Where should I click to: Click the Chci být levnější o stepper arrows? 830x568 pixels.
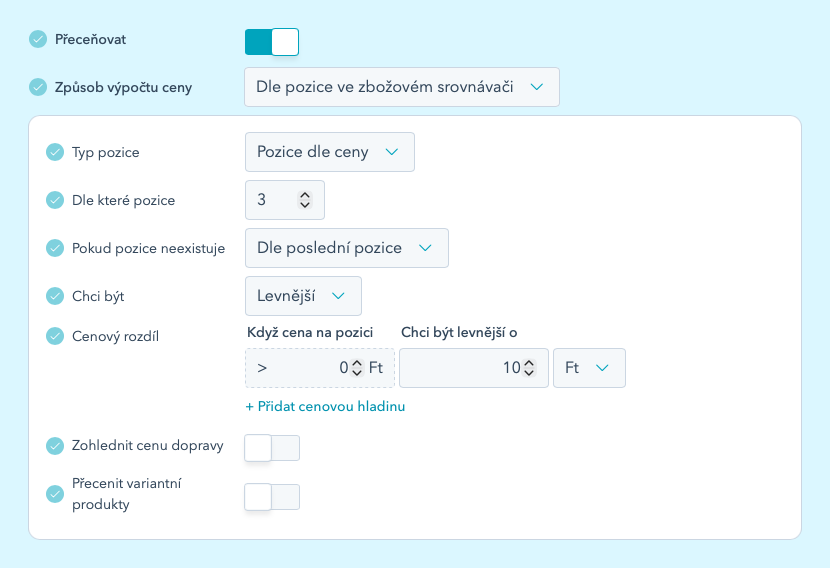coord(529,368)
